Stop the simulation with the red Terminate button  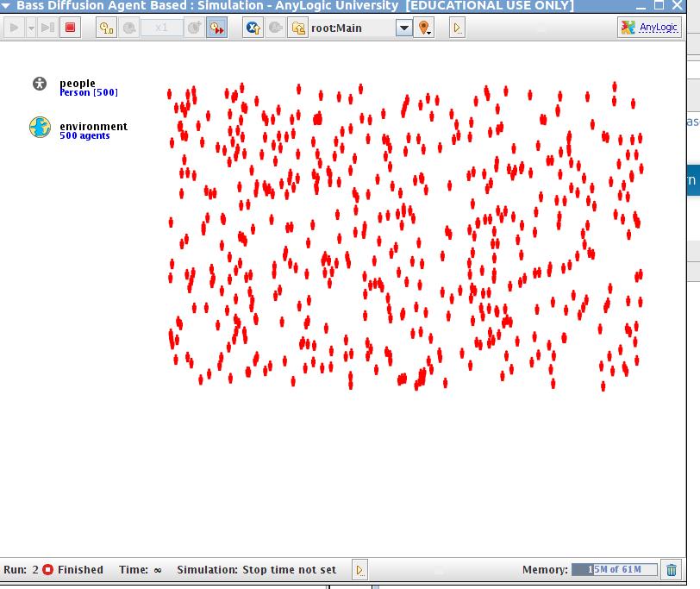pyautogui.click(x=70, y=28)
